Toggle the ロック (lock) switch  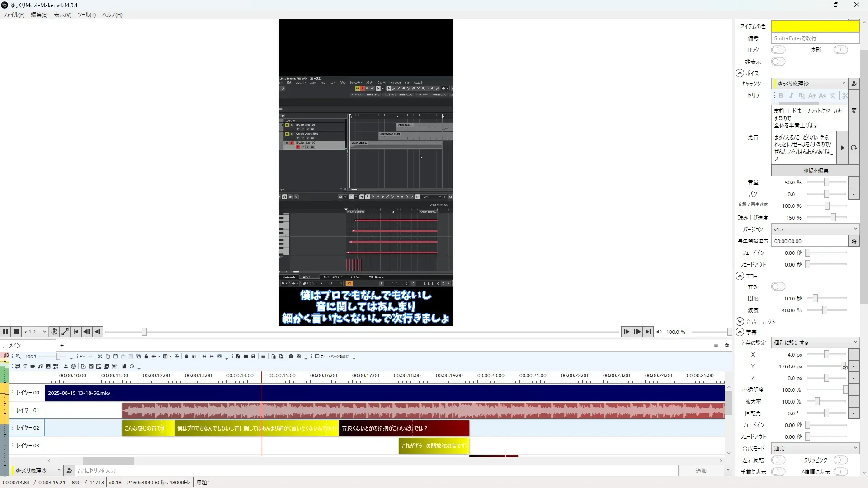click(x=778, y=50)
